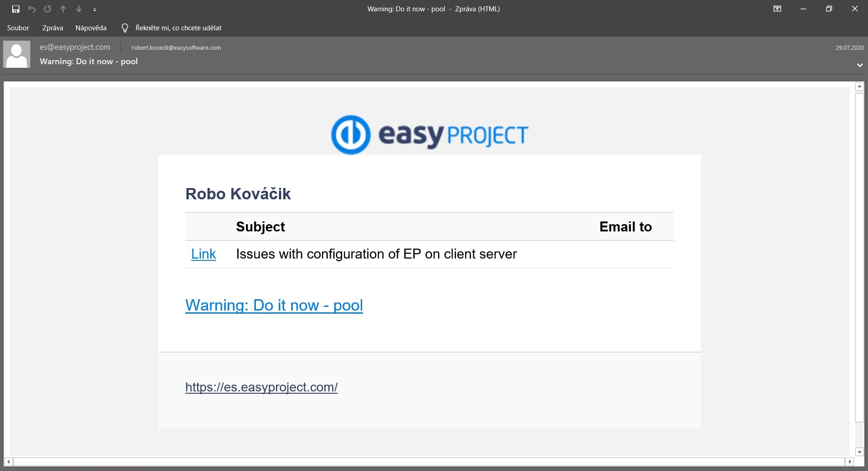Click the Subject column header
This screenshot has height=471, width=868.
pyautogui.click(x=260, y=226)
